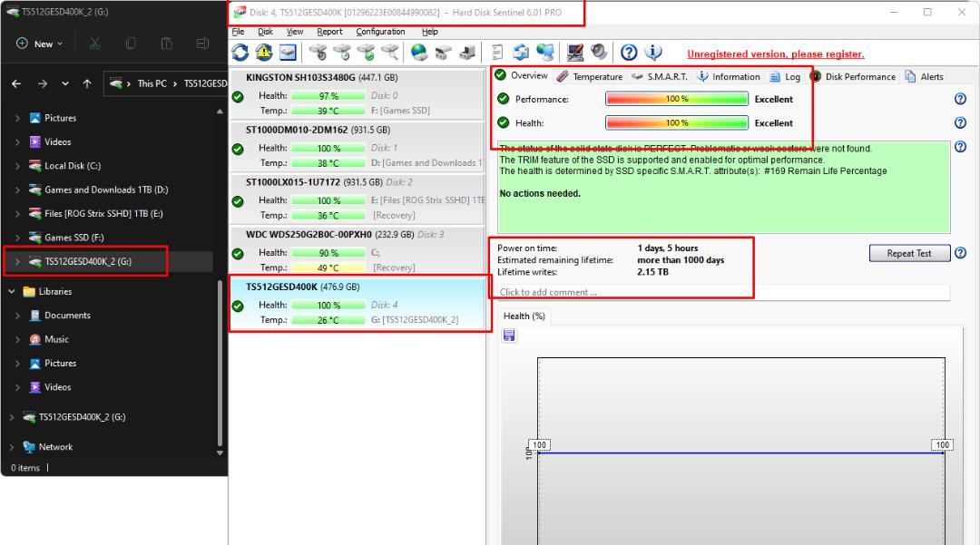This screenshot has width=980, height=545.
Task: Expand the Games SSD (F:) tree node
Action: pyautogui.click(x=17, y=238)
